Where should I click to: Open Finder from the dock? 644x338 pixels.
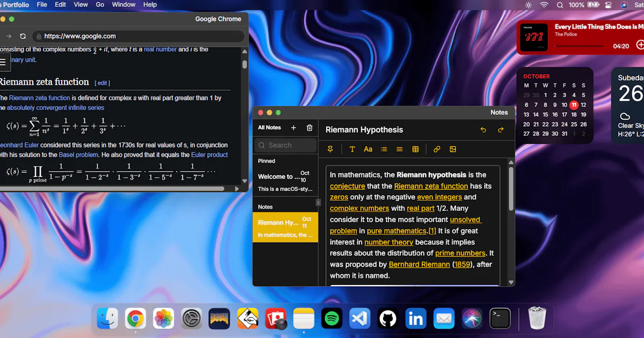tap(107, 319)
